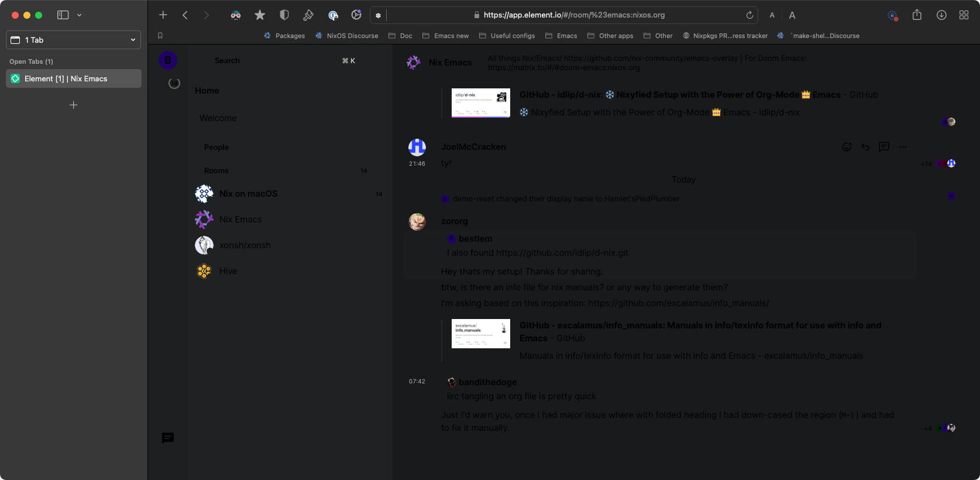Click the pin extension icon in the toolbar

[x=308, y=15]
